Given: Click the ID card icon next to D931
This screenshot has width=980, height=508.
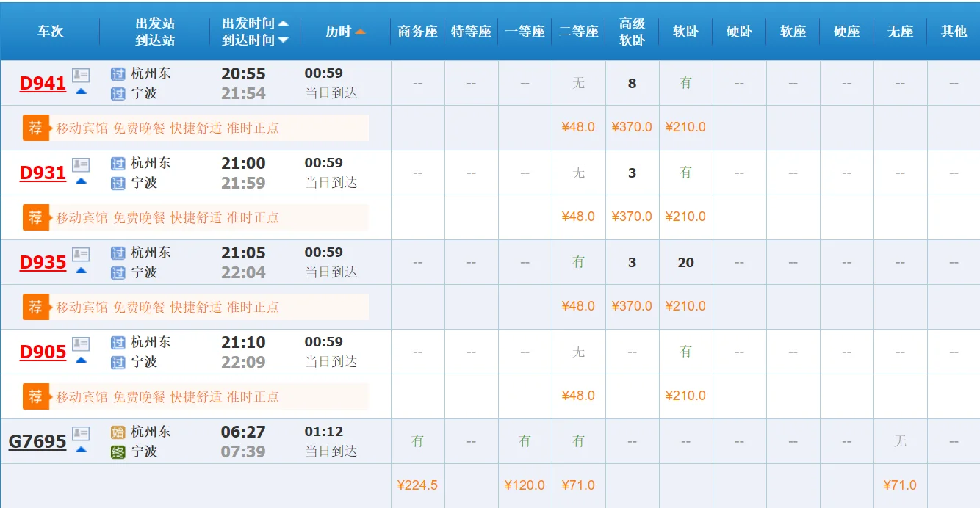Looking at the screenshot, I should pos(81,163).
